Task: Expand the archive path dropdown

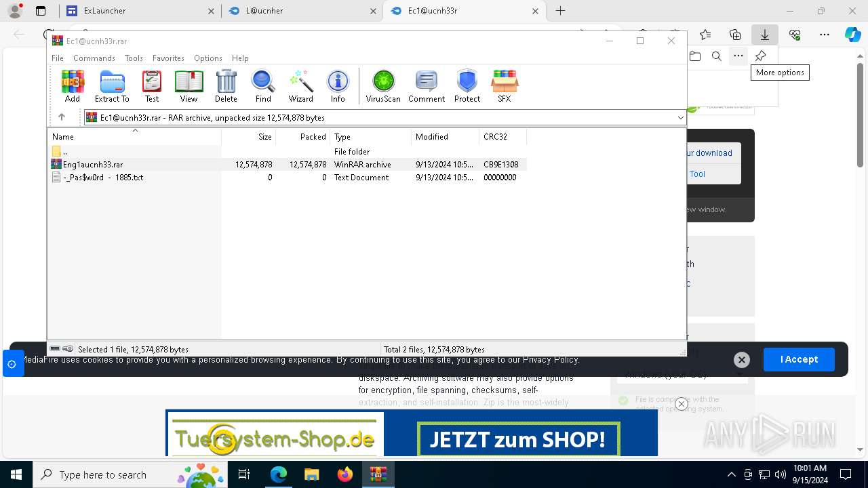Action: point(680,118)
